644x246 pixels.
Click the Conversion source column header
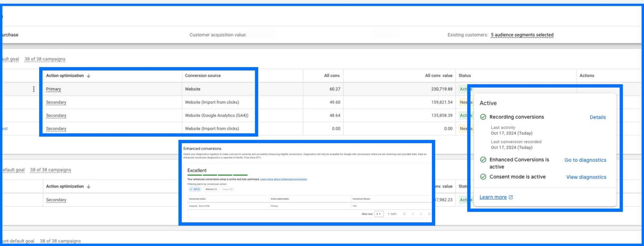point(203,75)
